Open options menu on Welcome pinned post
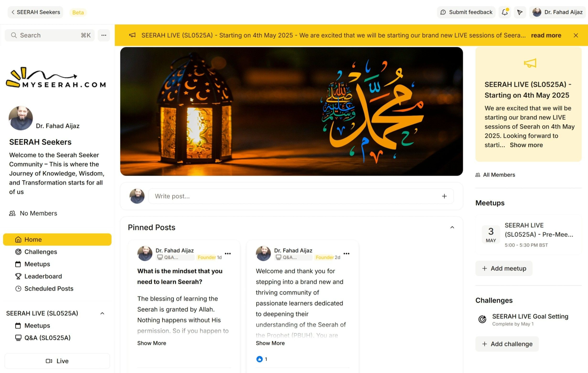 pyautogui.click(x=346, y=254)
